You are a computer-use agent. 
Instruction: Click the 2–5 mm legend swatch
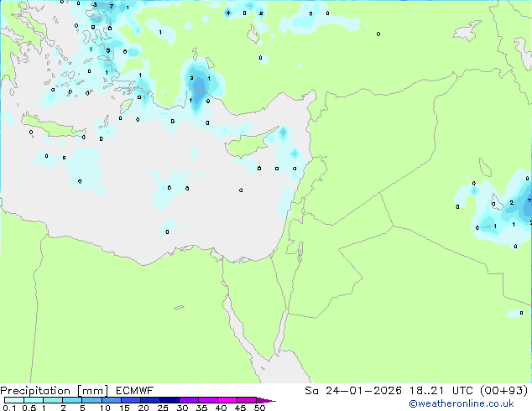tap(72, 400)
